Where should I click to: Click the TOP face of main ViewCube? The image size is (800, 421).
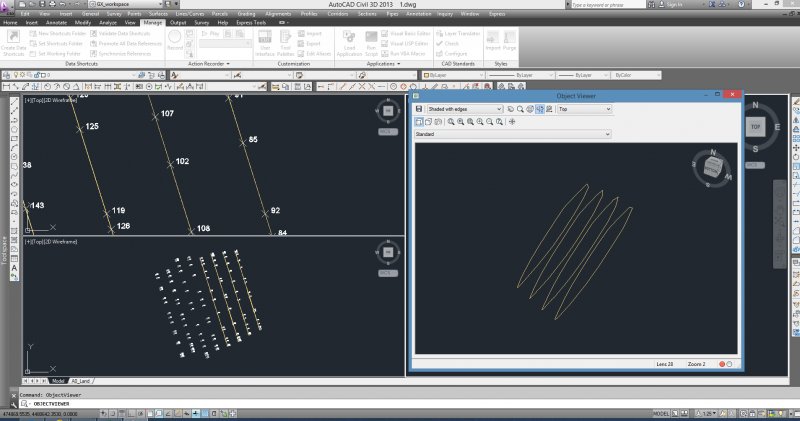pyautogui.click(x=755, y=127)
